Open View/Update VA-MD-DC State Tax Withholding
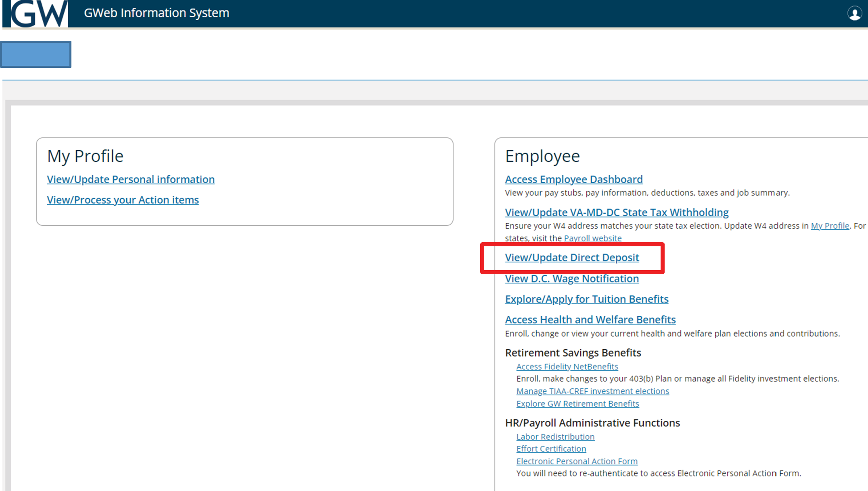This screenshot has width=868, height=491. 616,212
